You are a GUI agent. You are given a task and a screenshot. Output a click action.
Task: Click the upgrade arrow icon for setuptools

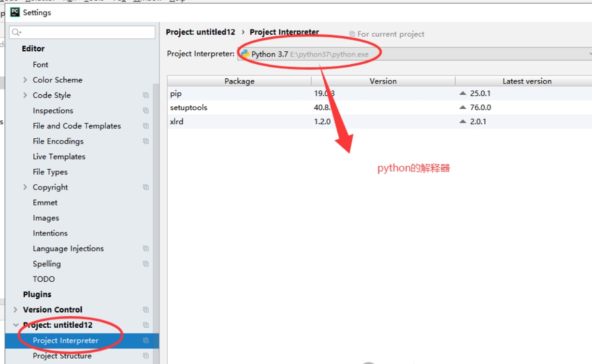463,107
